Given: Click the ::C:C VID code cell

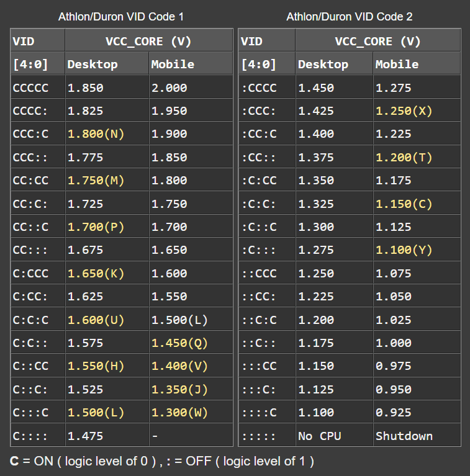Looking at the screenshot, I should 267,320.
